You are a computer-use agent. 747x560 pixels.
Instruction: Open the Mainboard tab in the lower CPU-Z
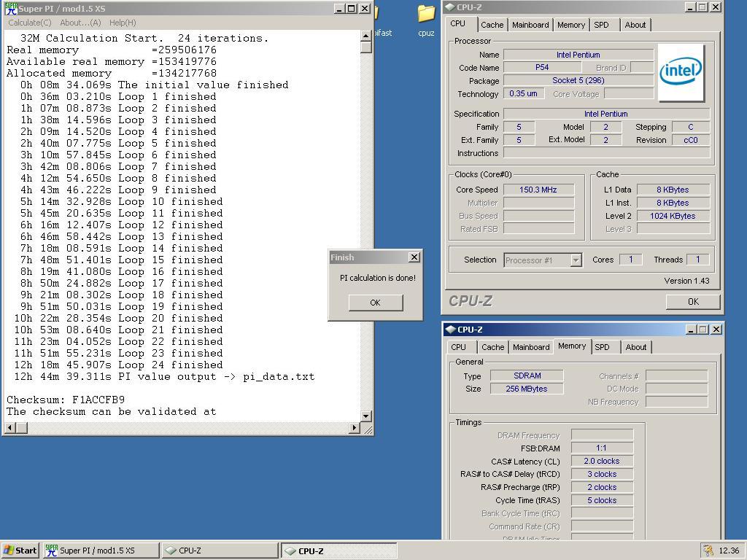click(x=531, y=347)
